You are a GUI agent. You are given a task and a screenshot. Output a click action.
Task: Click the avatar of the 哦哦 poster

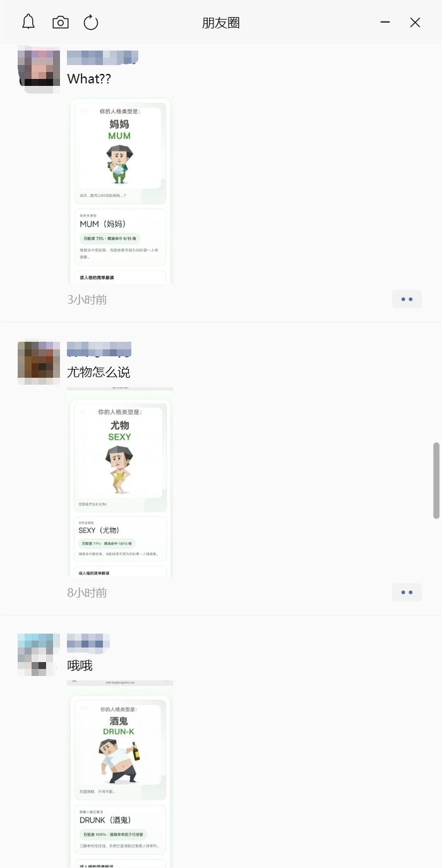[39, 655]
